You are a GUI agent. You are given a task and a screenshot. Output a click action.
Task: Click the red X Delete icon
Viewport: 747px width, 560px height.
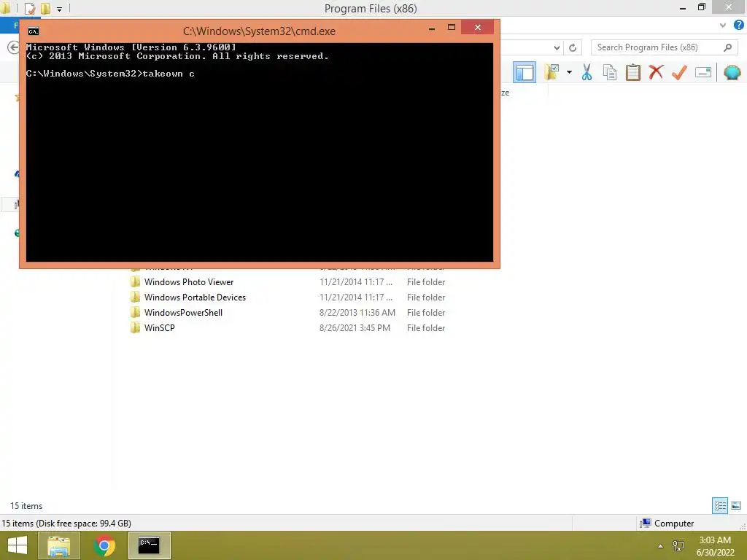click(656, 72)
